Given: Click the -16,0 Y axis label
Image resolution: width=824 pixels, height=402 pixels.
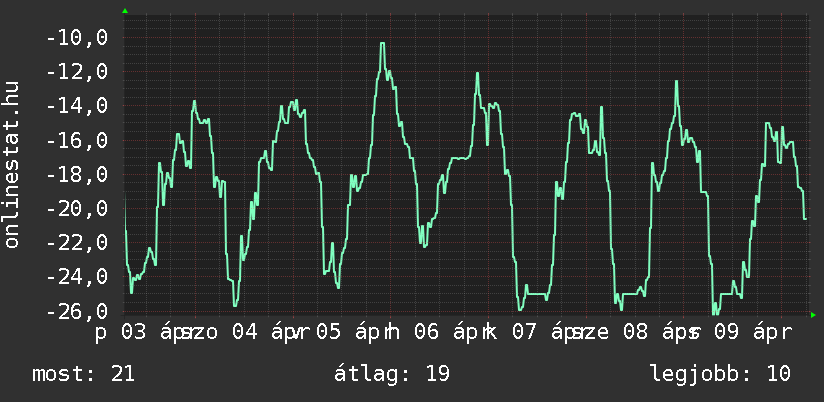Looking at the screenshot, I should (x=77, y=140).
